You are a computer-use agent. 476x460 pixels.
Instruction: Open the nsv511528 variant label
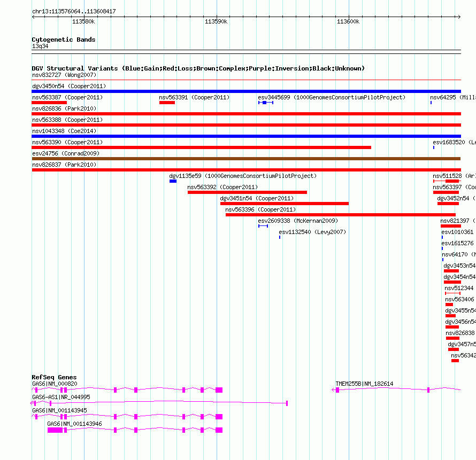click(454, 176)
